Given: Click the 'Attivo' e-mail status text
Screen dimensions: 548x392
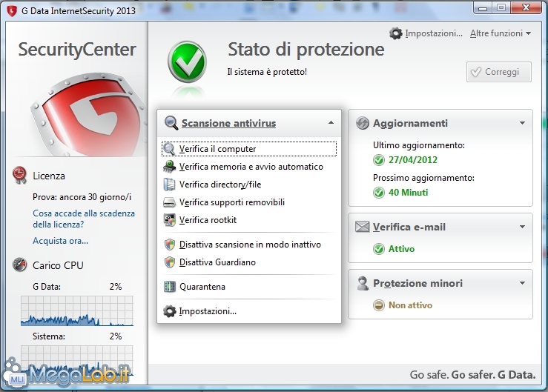Looking at the screenshot, I should [401, 249].
